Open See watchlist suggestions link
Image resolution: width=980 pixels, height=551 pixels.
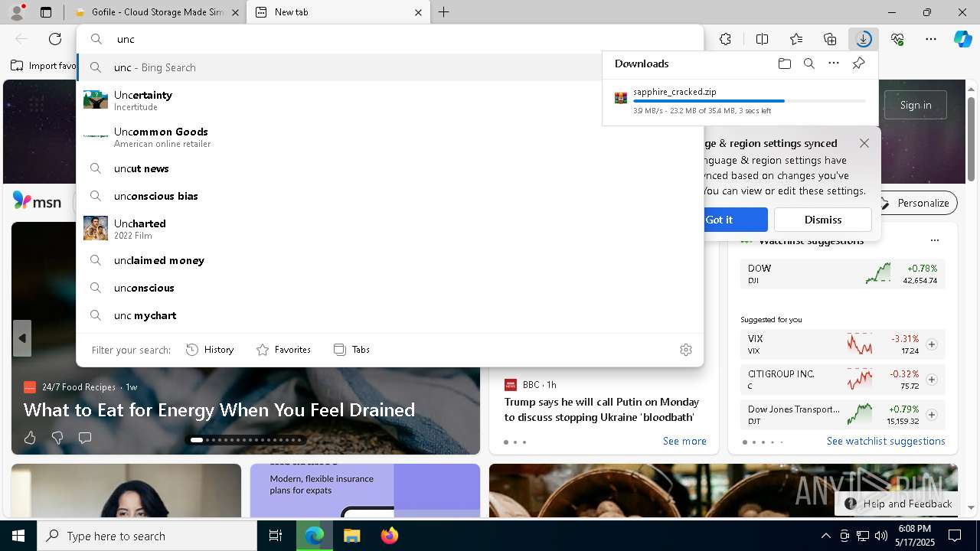point(886,441)
